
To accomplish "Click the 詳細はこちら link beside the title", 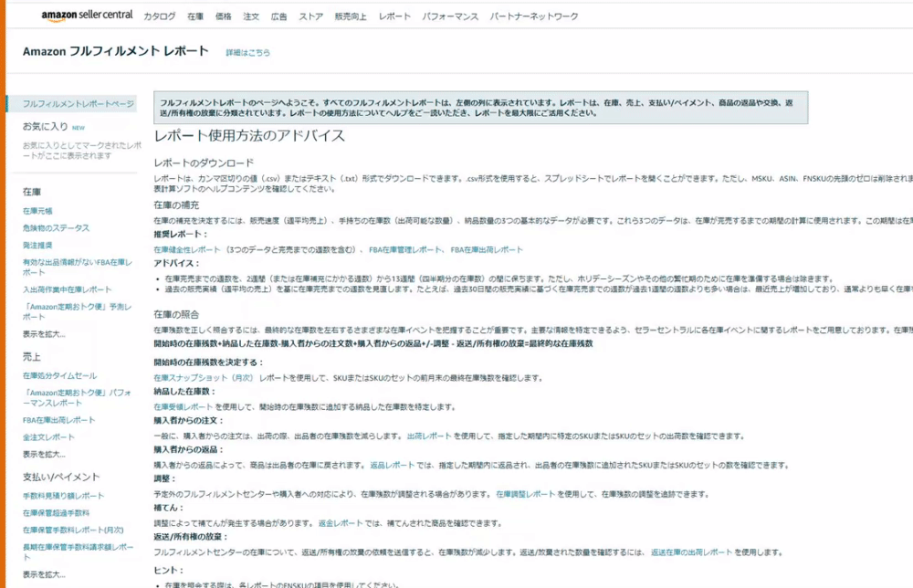I will tap(248, 52).
